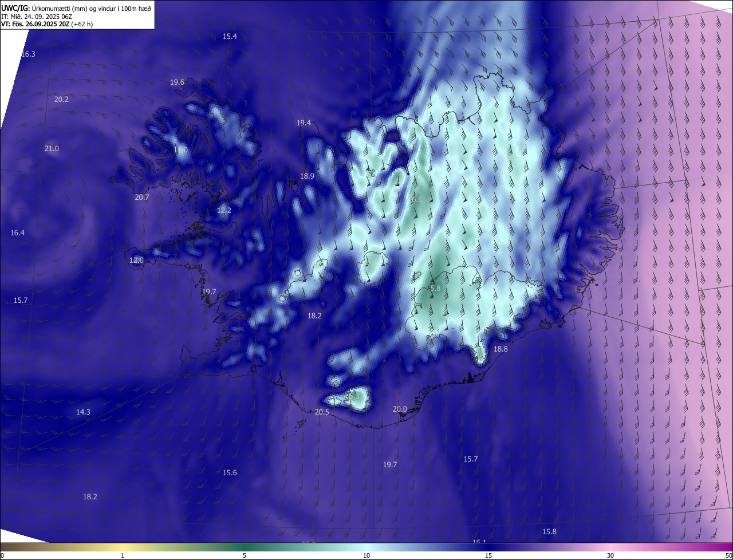Click the legend tick label 0
This screenshot has height=560, width=733.
coord(2,556)
